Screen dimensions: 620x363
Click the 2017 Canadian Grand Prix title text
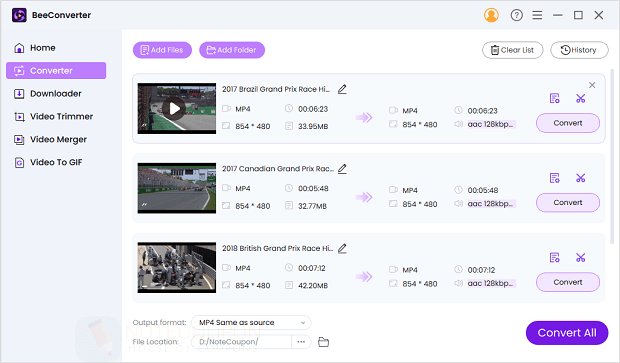click(x=278, y=169)
